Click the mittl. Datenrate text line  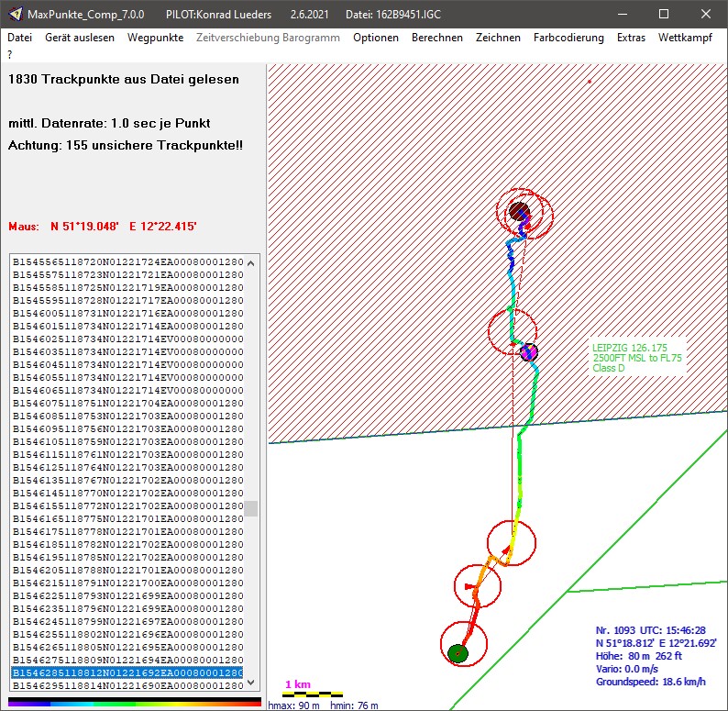[x=109, y=123]
